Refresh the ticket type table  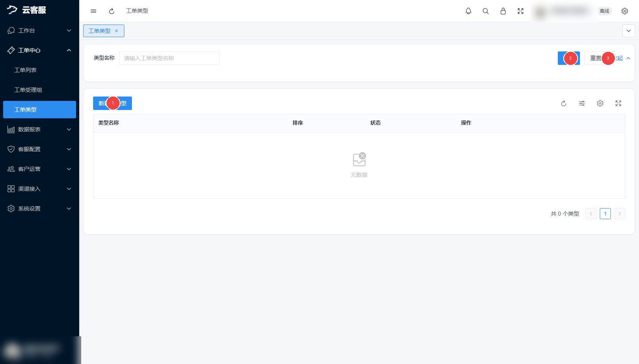[x=564, y=103]
